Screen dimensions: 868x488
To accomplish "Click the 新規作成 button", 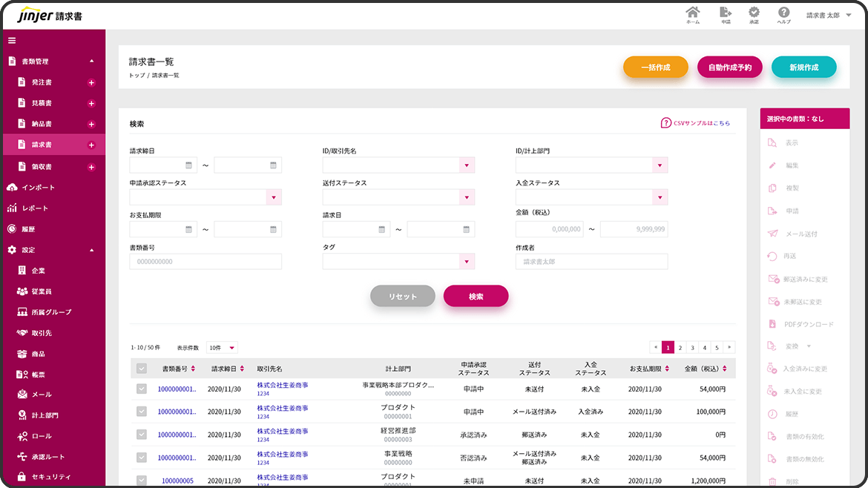I will 803,67.
